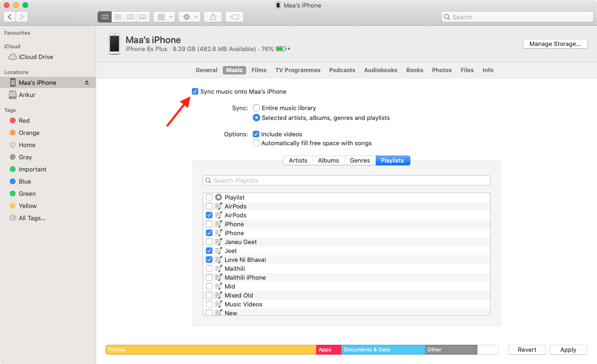The height and width of the screenshot is (364, 597).
Task: Show the Albums segment
Action: pos(328,160)
